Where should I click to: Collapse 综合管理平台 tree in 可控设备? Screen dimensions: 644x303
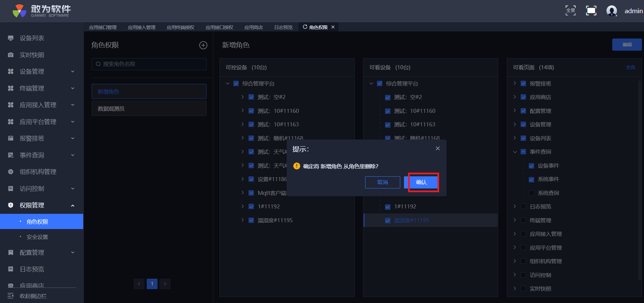tap(228, 83)
